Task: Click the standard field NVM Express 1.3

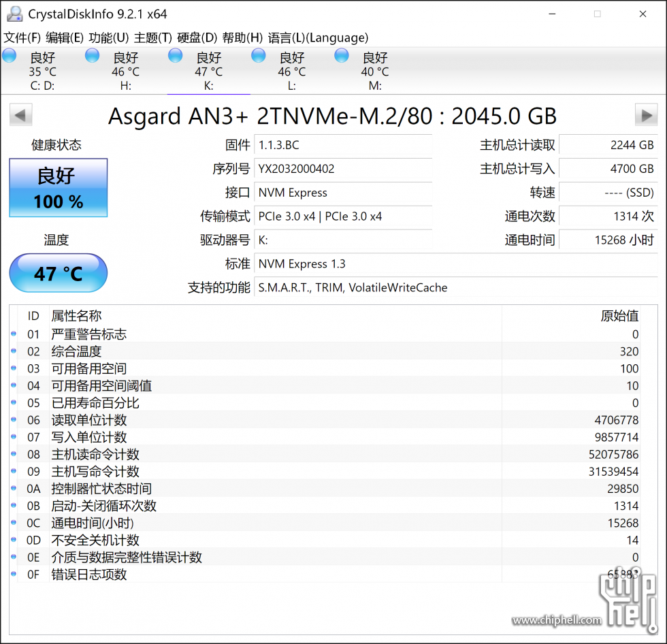Action: (456, 264)
